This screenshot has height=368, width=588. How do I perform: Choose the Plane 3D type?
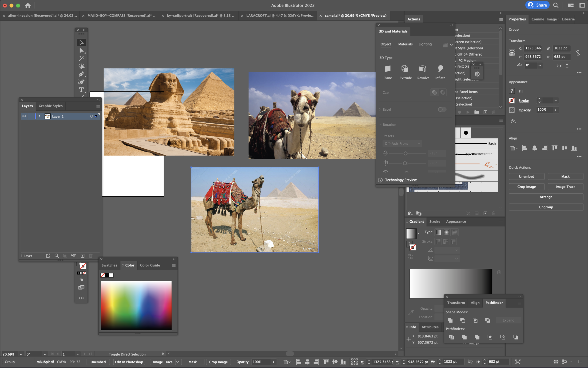(x=388, y=72)
